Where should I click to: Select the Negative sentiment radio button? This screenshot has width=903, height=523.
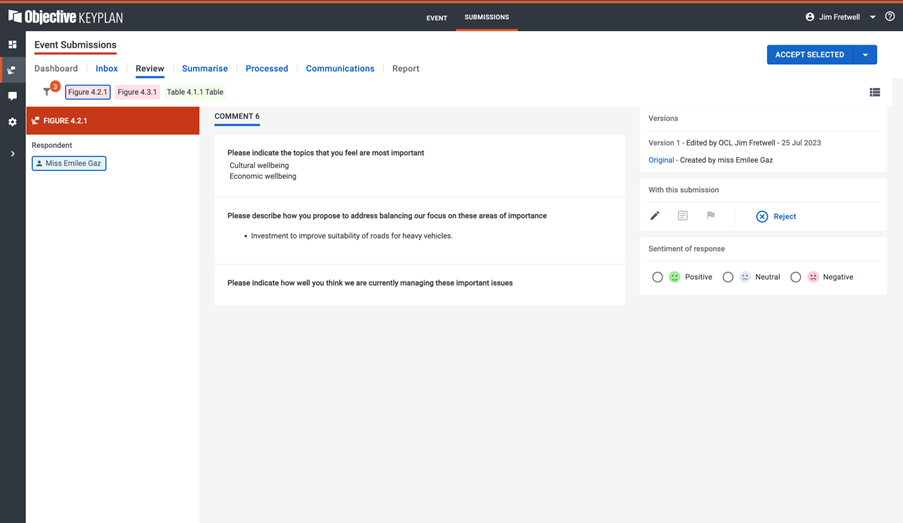click(x=795, y=277)
